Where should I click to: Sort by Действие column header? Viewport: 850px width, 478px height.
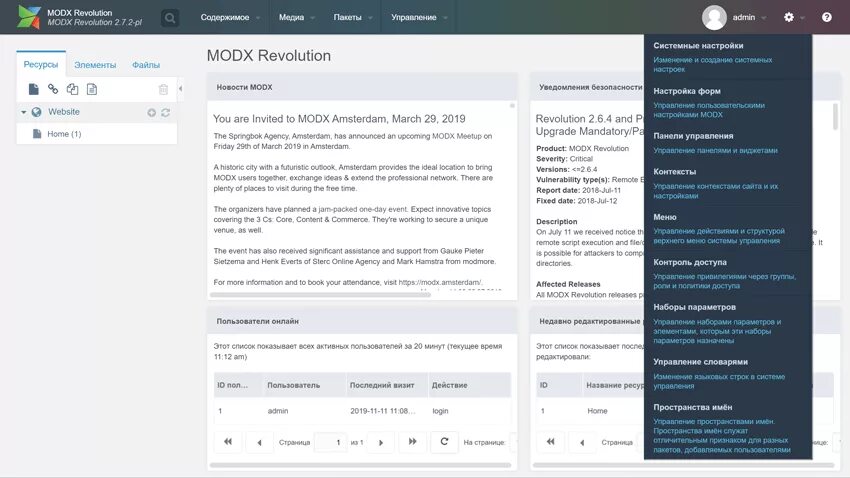tap(469, 385)
